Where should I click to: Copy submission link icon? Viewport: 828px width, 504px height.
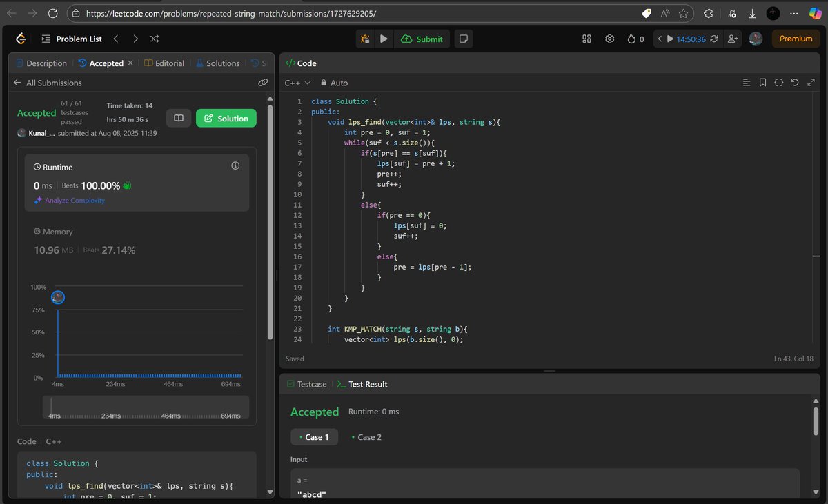(x=262, y=83)
